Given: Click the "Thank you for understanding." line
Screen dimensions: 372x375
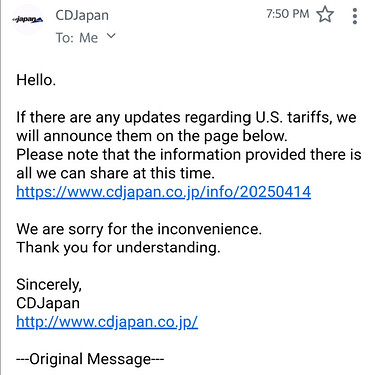Looking at the screenshot, I should 118,248.
